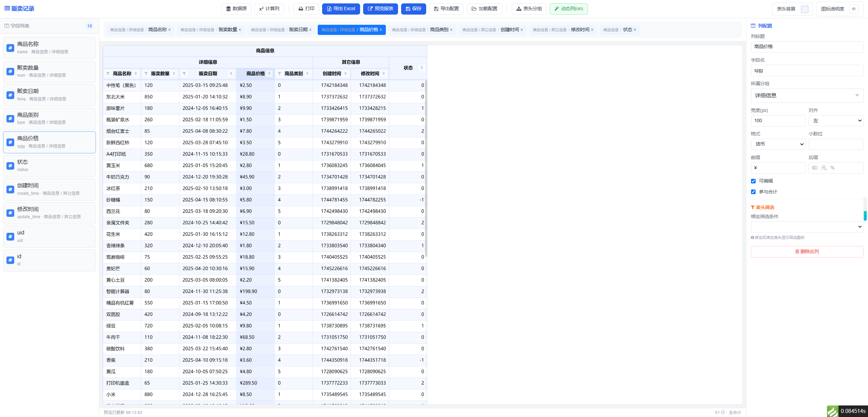Select the 商品类别 column tab
The width and height of the screenshot is (868, 417).
pyautogui.click(x=422, y=30)
